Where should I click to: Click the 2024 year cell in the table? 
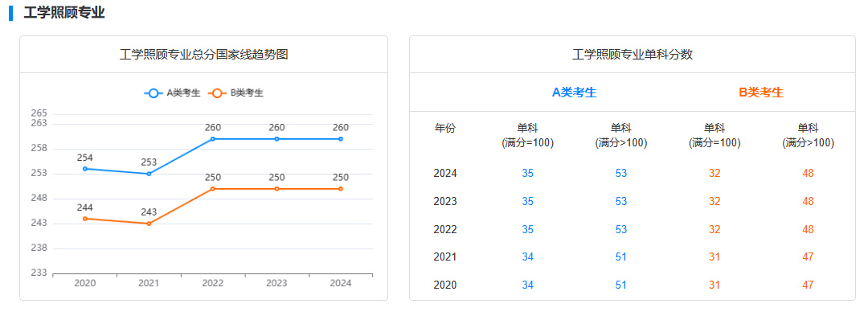445,174
